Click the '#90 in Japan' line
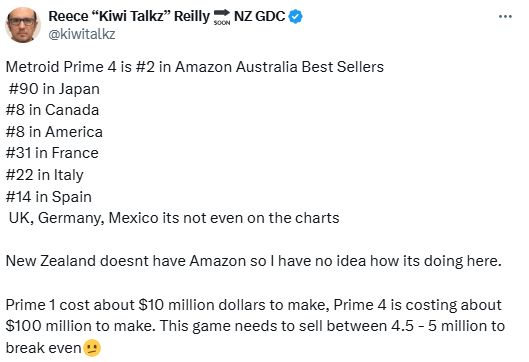Image resolution: width=529 pixels, height=362 pixels. 54,89
